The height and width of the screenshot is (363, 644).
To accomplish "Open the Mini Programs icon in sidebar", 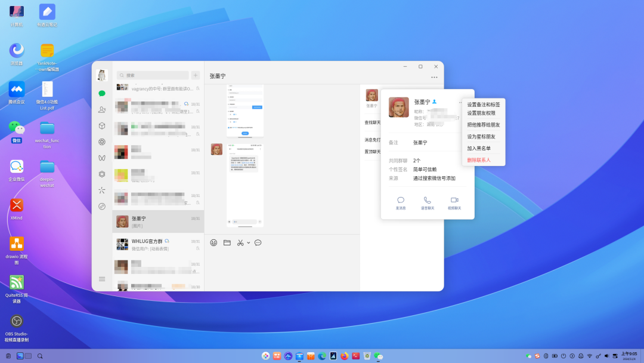I will pyautogui.click(x=102, y=207).
